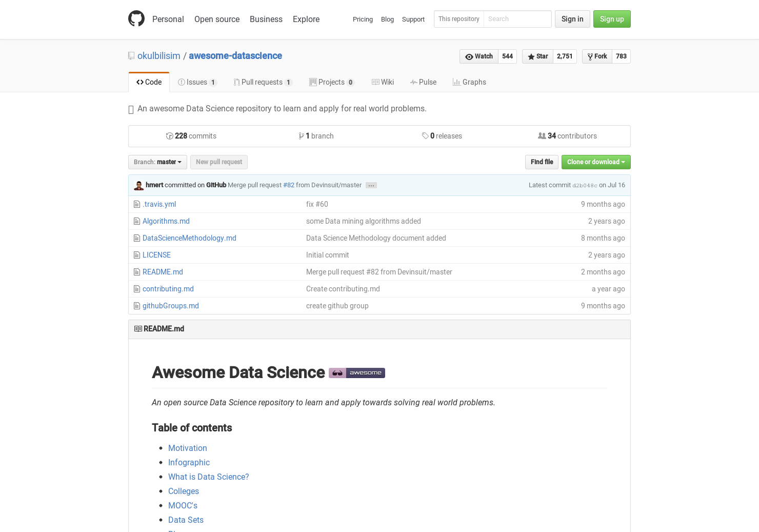Star the awesome-datascience repository
The width and height of the screenshot is (759, 532).
(537, 56)
